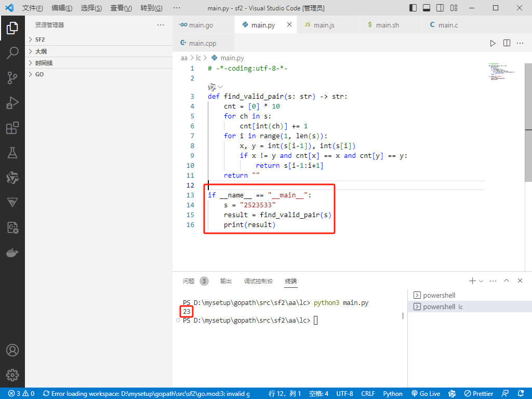
Task: Open the 输出 output panel tab
Action: (225, 281)
